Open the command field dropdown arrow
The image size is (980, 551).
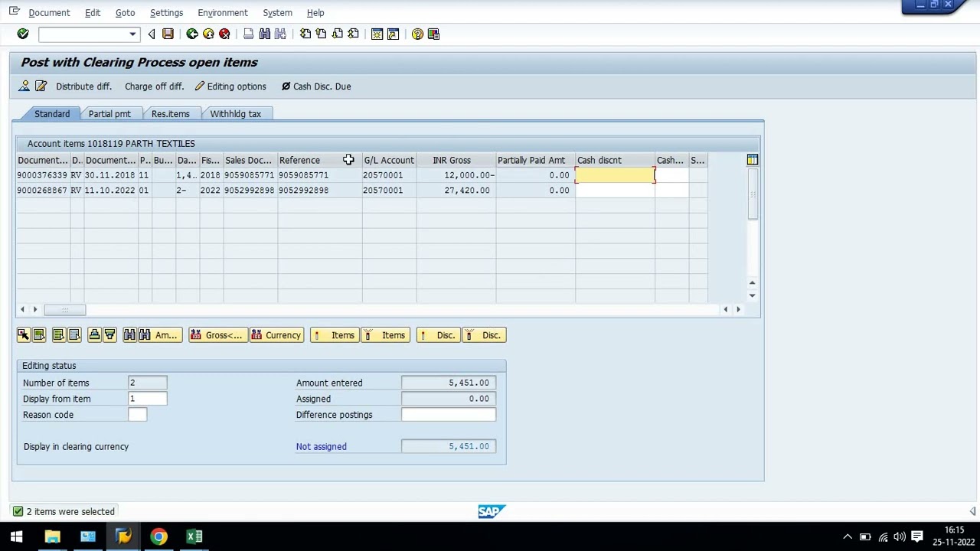pyautogui.click(x=132, y=34)
